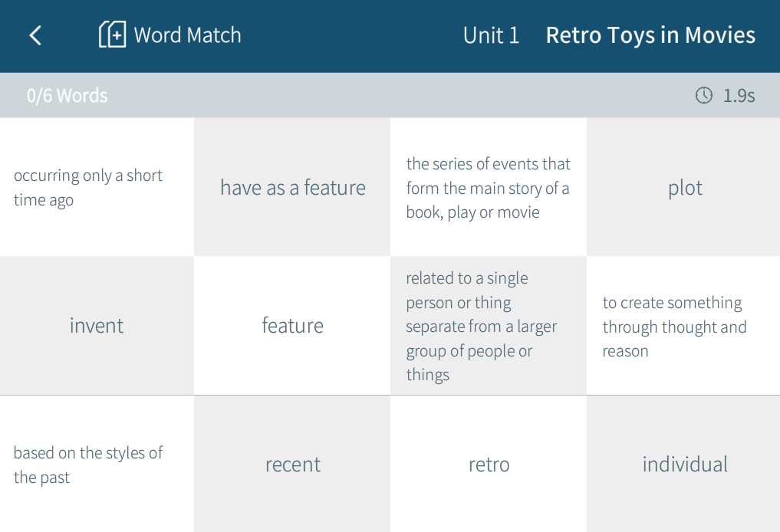Go back using the left arrow
780x532 pixels.
pos(35,35)
